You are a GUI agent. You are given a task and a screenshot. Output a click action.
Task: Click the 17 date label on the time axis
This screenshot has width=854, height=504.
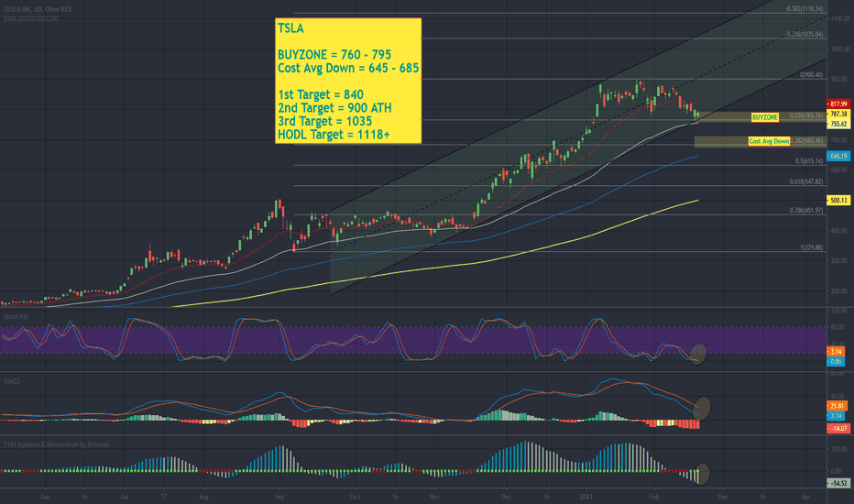coord(164,497)
